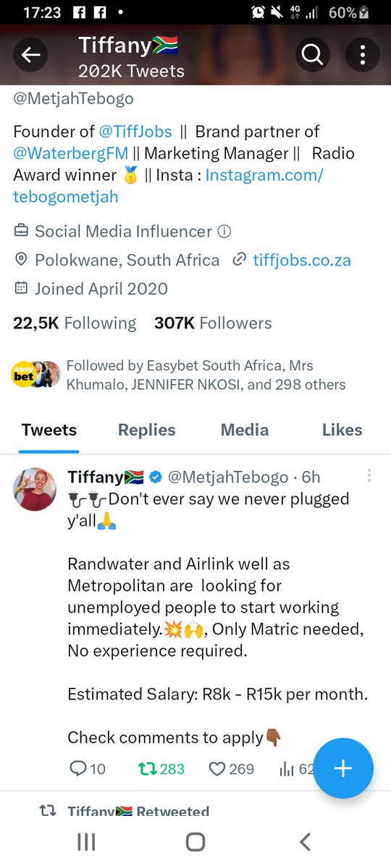Tap Android recent apps navigation button
Screen dimensions: 391x868
[x=86, y=841]
